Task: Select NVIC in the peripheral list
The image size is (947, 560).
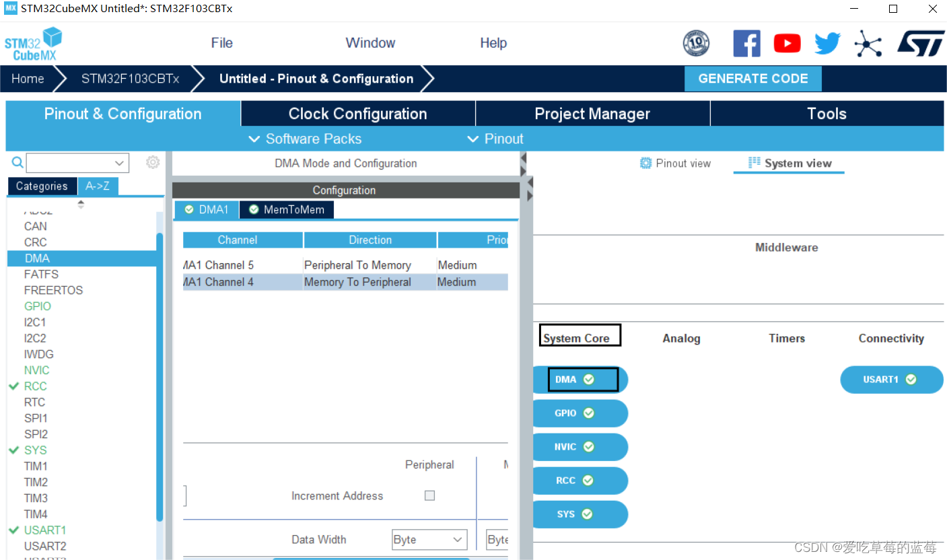Action: (36, 370)
